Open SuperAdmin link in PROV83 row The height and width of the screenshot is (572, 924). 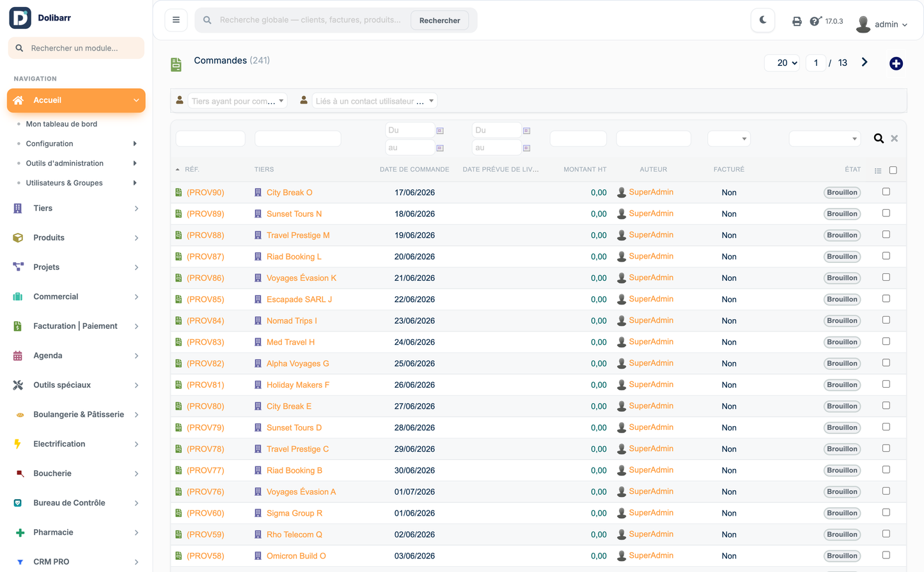(x=651, y=342)
